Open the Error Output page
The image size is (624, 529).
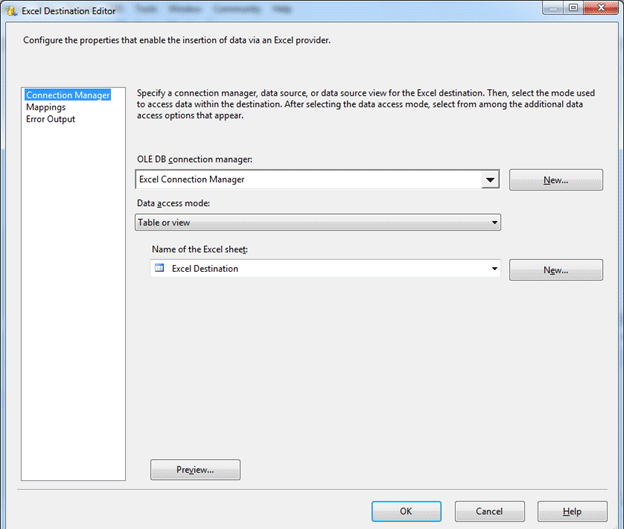pos(50,119)
